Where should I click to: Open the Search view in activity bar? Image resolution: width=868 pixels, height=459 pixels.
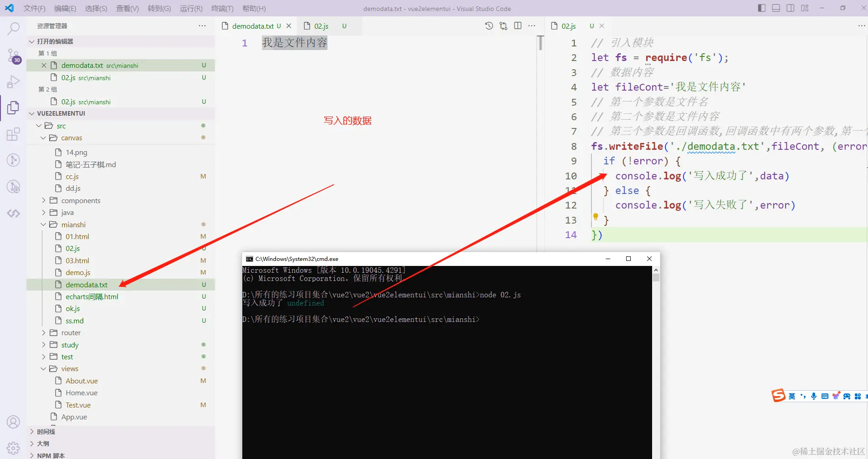pos(13,29)
